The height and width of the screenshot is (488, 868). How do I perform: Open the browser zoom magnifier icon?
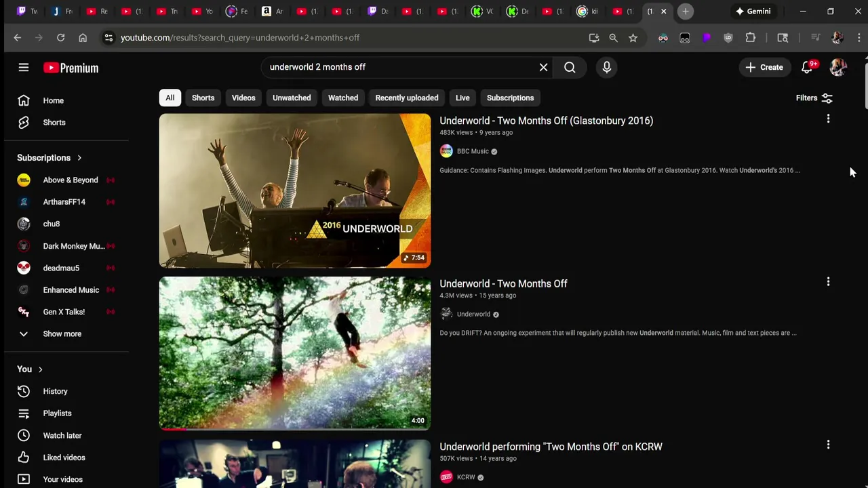(x=613, y=38)
